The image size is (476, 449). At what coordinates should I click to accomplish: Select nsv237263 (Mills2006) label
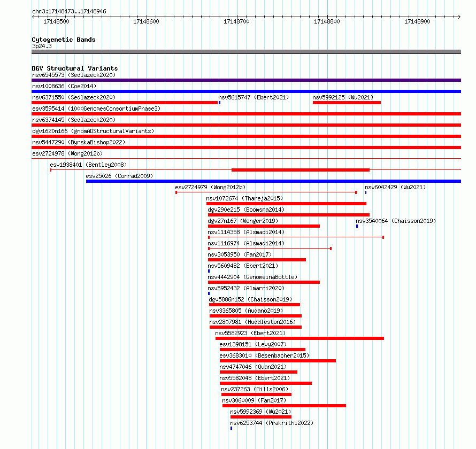click(255, 389)
